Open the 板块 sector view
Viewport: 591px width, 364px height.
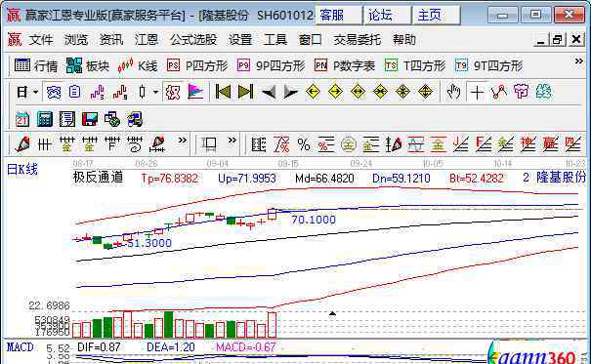(x=88, y=66)
